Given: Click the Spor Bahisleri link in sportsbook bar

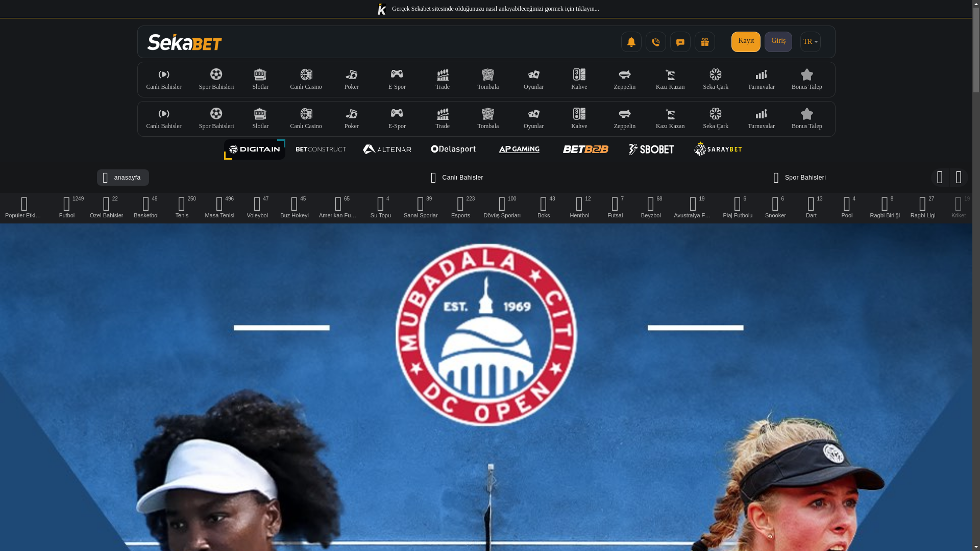Looking at the screenshot, I should pos(799,178).
